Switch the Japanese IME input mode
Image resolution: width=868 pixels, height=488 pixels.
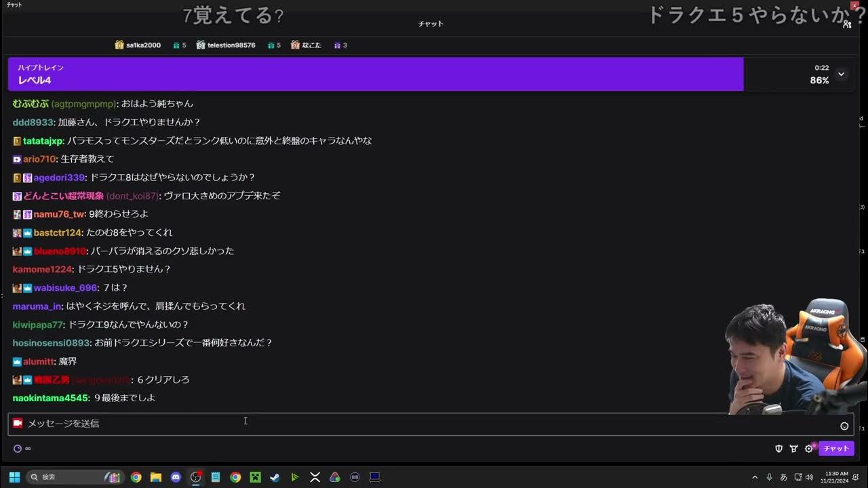tap(784, 477)
